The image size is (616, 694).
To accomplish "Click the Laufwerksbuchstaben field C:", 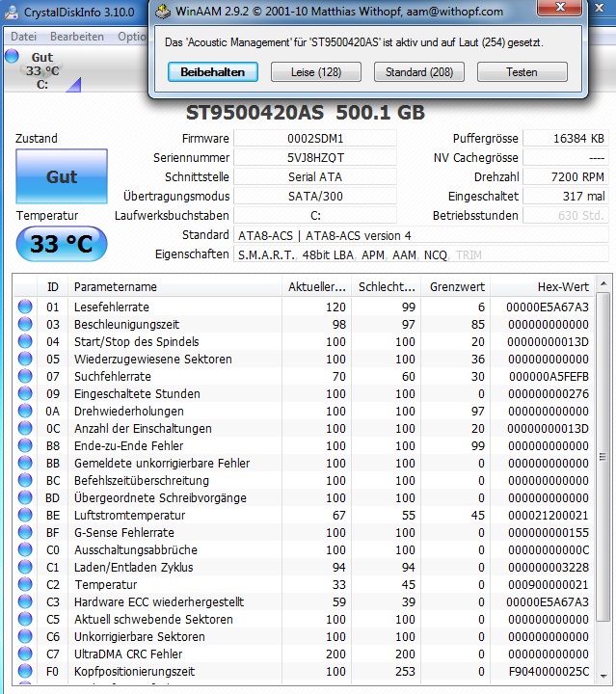I will click(x=315, y=216).
